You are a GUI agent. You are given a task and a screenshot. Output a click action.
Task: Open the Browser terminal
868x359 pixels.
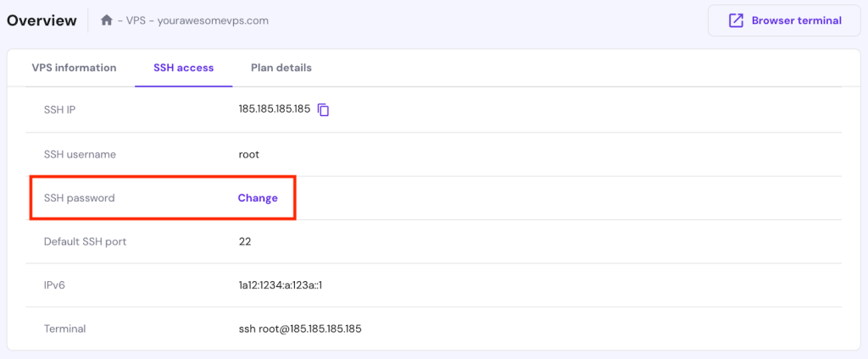coord(784,20)
